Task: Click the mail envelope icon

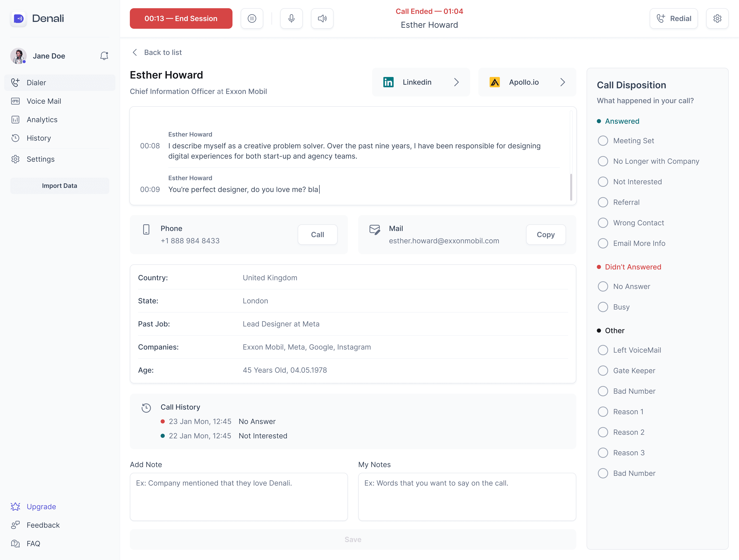Action: [374, 230]
